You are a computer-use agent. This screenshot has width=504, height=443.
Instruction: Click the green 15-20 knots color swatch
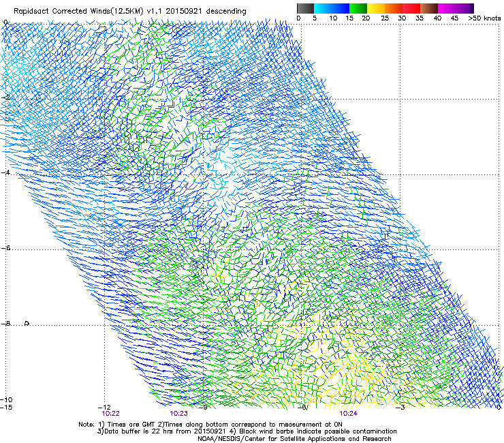tap(358, 8)
